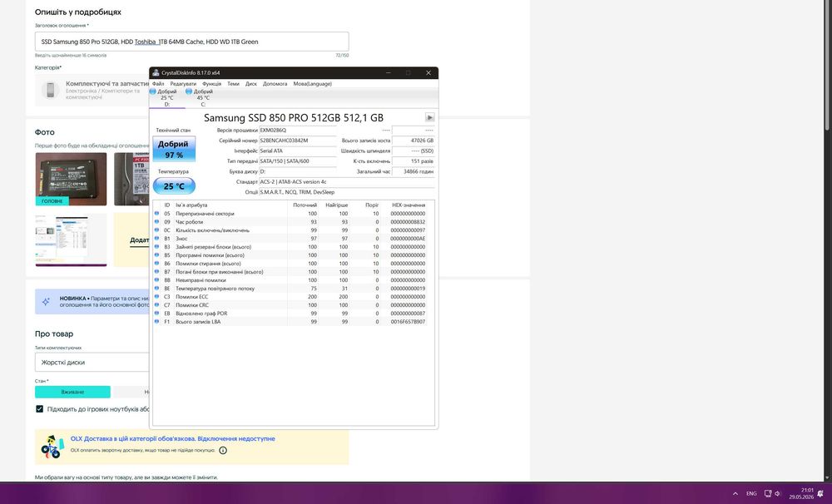Click the firmware version field EXM02B6Q
832x504 pixels.
tap(298, 130)
